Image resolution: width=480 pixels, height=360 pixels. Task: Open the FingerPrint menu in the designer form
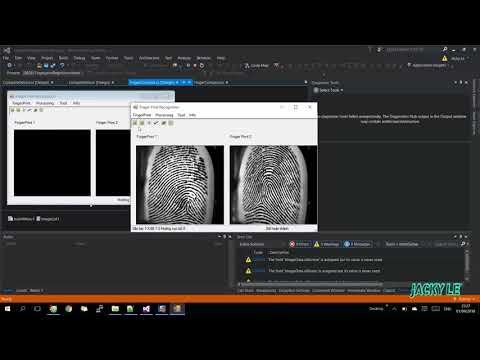[21, 103]
